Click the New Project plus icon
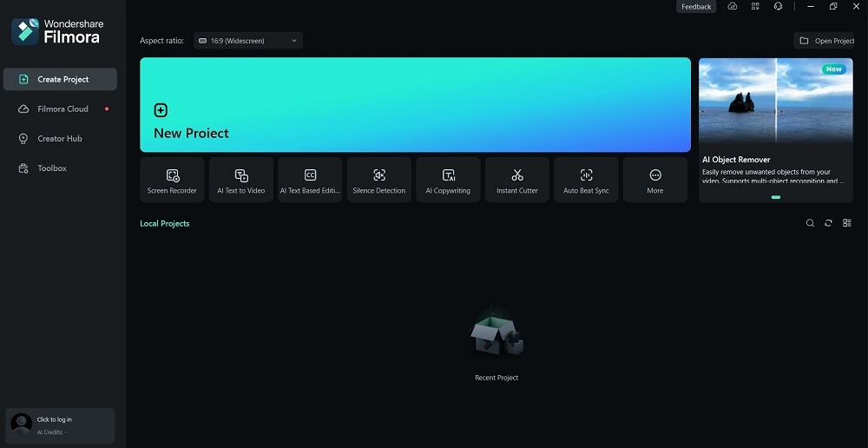868x448 pixels. (x=161, y=110)
